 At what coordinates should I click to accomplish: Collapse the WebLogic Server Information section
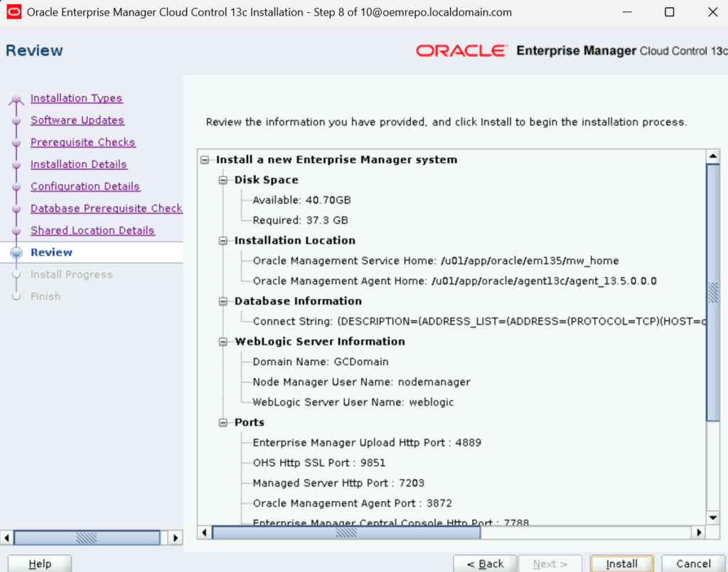(x=223, y=342)
